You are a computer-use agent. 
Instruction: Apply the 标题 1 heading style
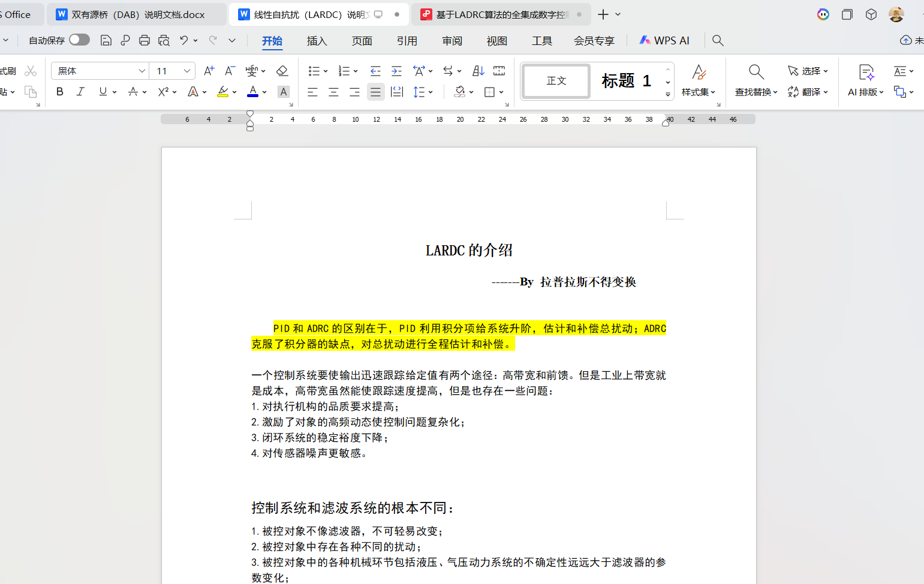pyautogui.click(x=626, y=81)
